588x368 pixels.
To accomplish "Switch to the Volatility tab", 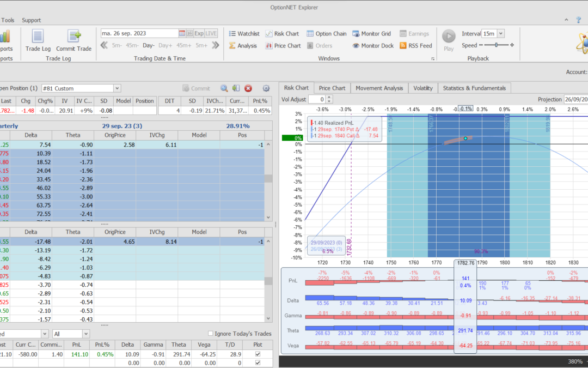I will [x=423, y=88].
